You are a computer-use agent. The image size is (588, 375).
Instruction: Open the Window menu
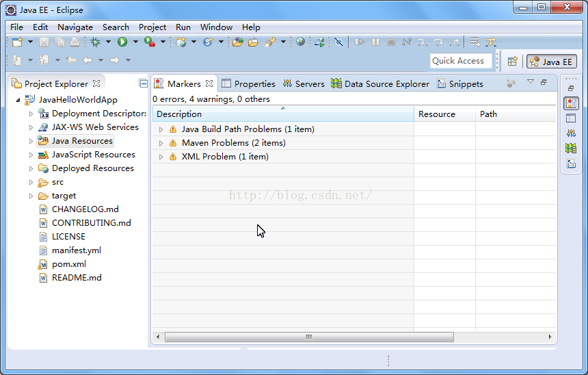(216, 27)
